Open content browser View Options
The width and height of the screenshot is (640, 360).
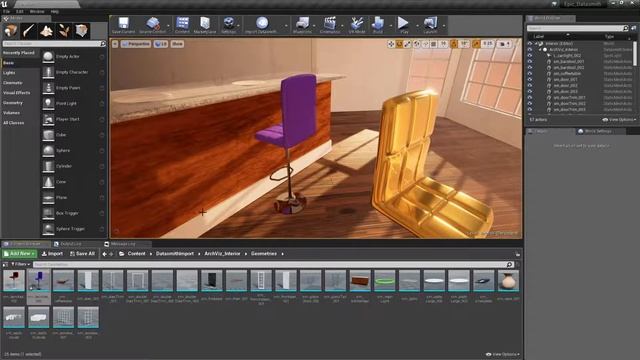pos(503,354)
